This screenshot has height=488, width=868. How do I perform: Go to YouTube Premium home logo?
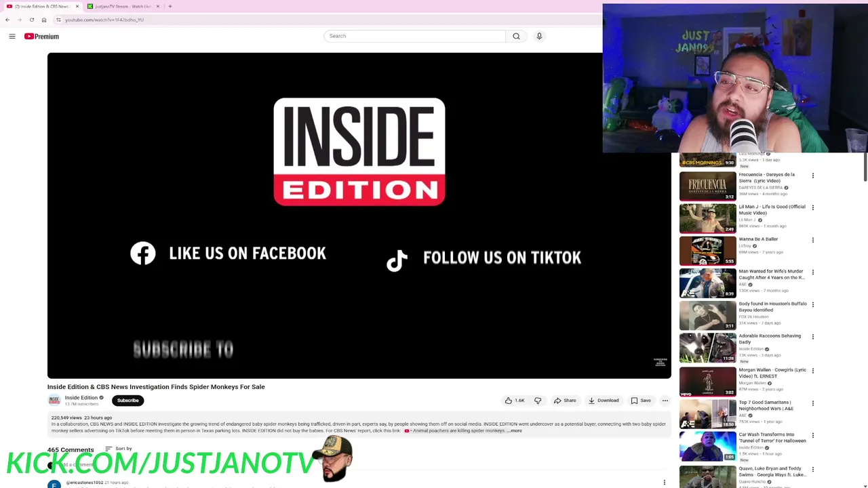42,37
